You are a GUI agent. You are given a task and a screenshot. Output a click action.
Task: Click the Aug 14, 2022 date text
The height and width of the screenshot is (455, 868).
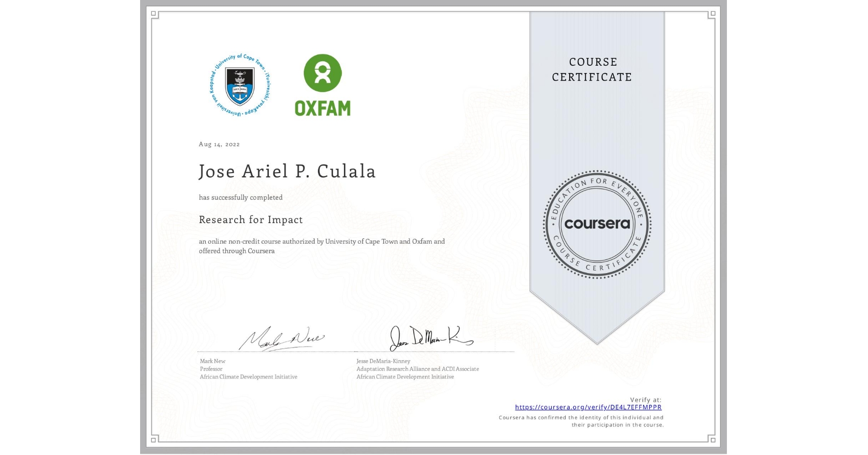coord(219,144)
